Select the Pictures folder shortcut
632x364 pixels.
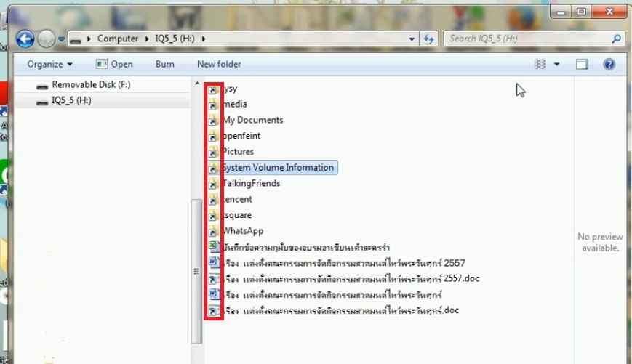pos(238,152)
